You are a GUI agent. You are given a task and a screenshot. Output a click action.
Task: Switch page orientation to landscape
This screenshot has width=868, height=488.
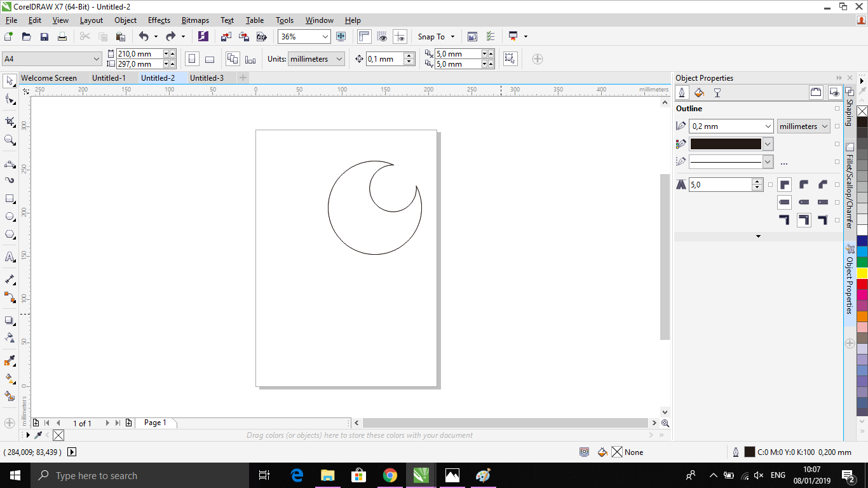(x=210, y=59)
